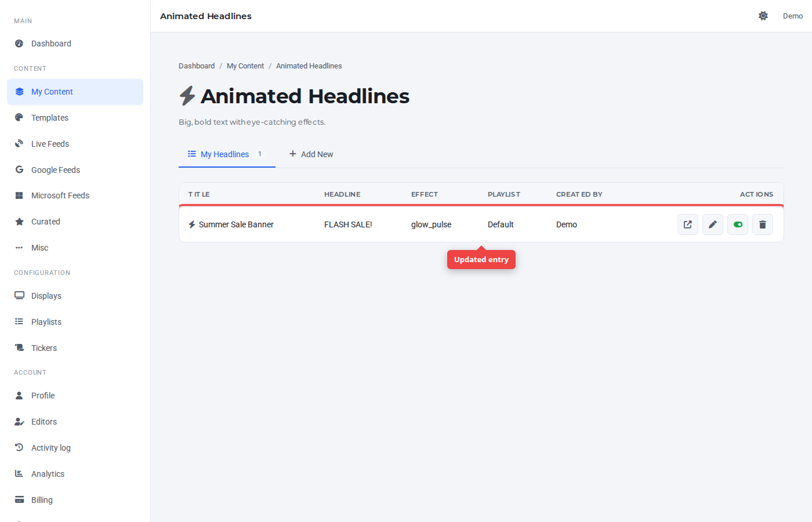Viewport: 812px width, 522px height.
Task: Click the CREATED BY column header
Action: coord(579,194)
